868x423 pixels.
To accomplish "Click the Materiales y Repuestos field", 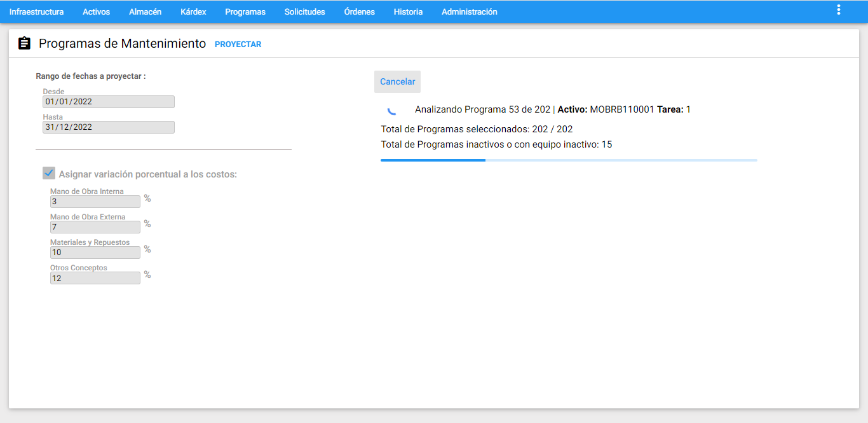I will coord(95,253).
